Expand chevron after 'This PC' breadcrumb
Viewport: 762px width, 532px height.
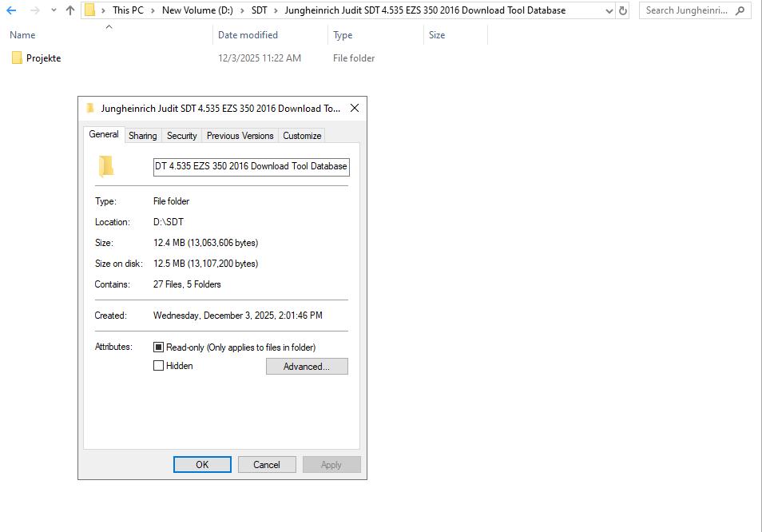153,10
